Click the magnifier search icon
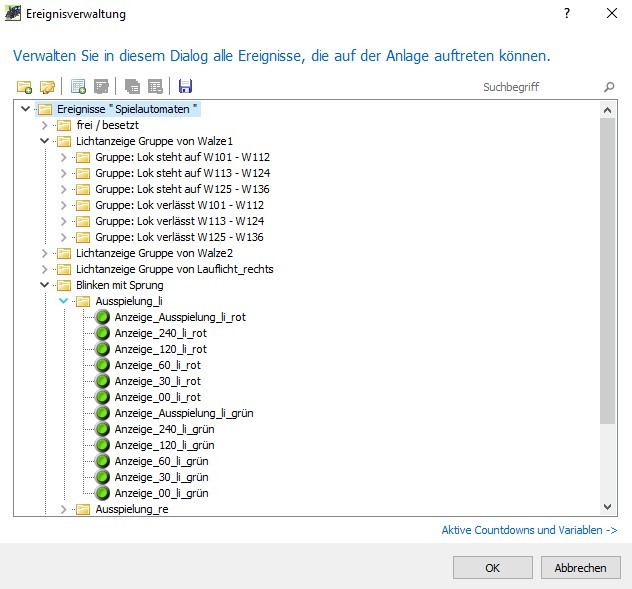Screen dimensions: 632x589 click(609, 87)
